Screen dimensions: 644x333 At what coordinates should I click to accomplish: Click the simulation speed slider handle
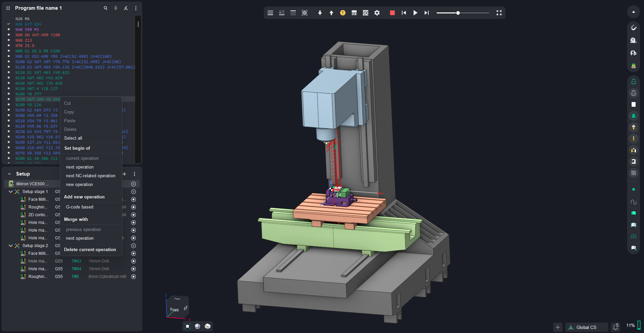[458, 13]
